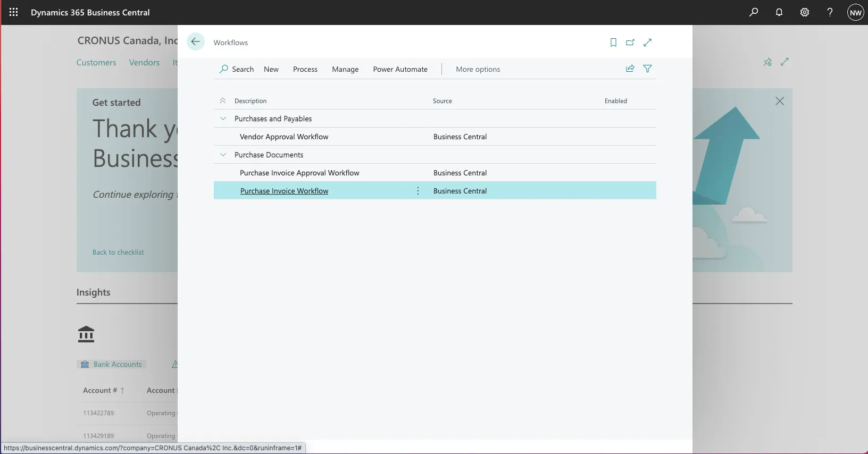868x454 pixels.
Task: Open Workflows page in a new window
Action: (x=630, y=43)
